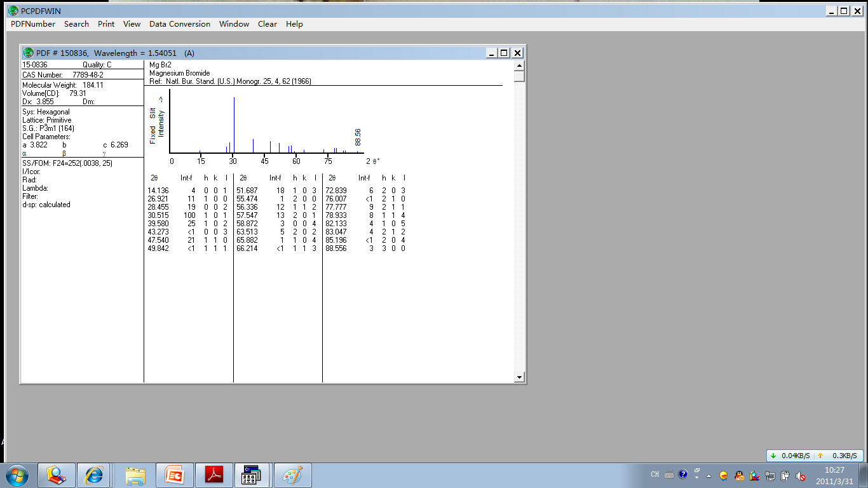The image size is (868, 488).
Task: Click the Natl. Bur. Stand. reference line
Action: point(230,81)
